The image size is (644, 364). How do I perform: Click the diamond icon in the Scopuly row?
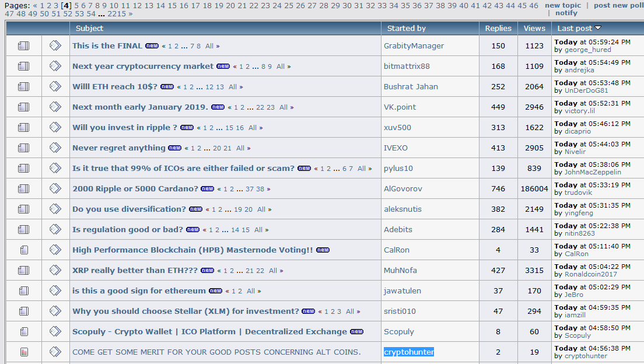click(55, 331)
